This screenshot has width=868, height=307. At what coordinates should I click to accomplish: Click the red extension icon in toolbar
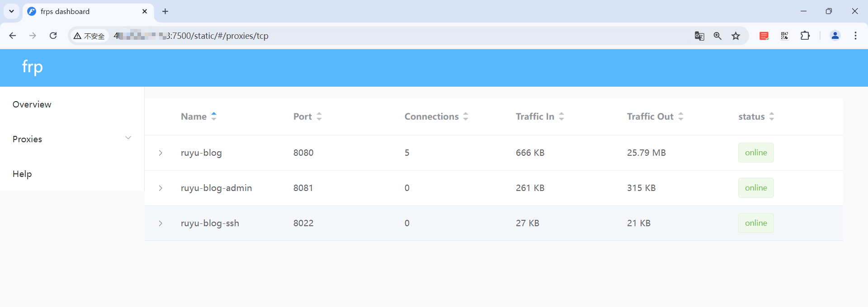[x=764, y=36]
